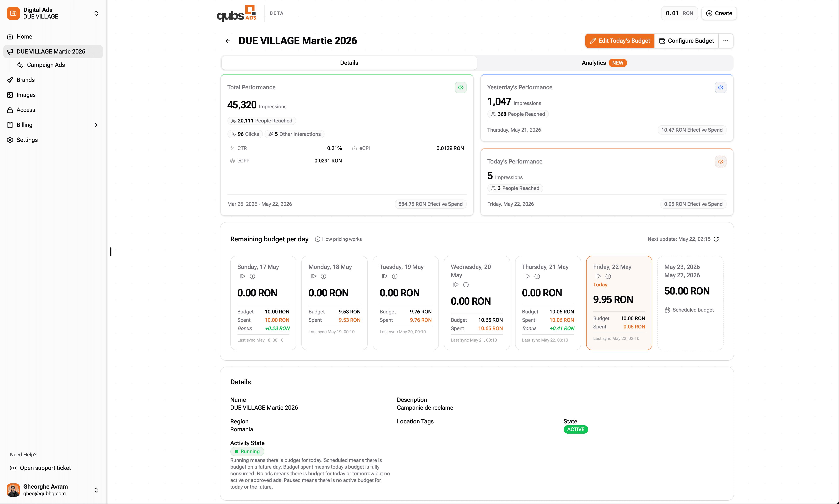Viewport: 839px width, 504px height.
Task: Open support ticket link
Action: [40, 468]
